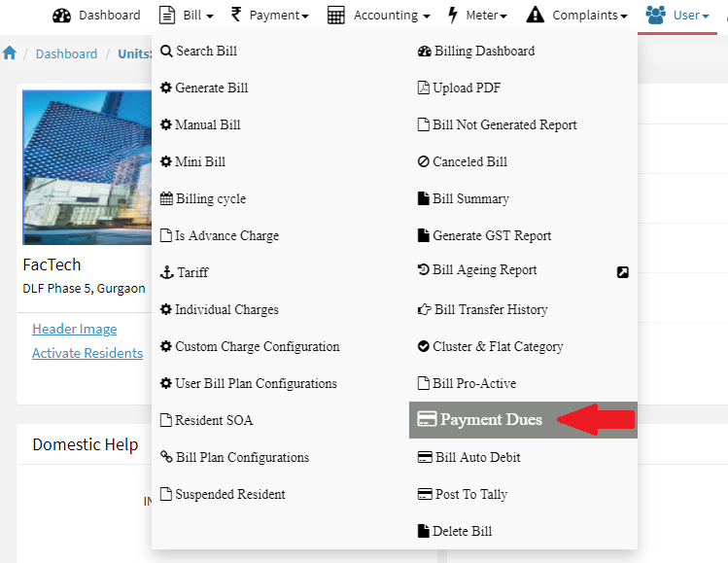Click the Complaints warning triangle icon
The width and height of the screenshot is (728, 563).
click(x=536, y=15)
